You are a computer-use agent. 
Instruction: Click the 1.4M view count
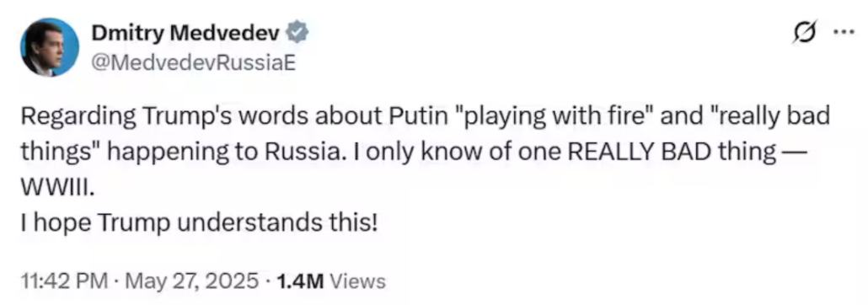[299, 281]
